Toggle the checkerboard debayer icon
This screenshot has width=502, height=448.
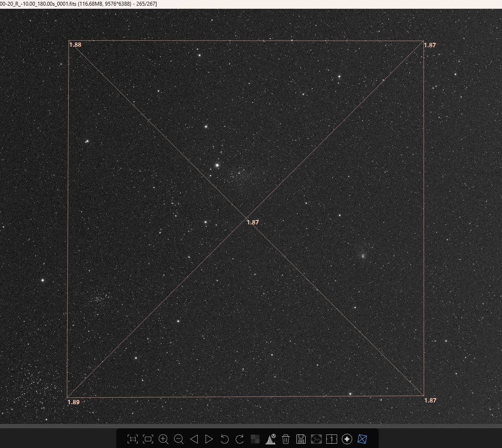coord(255,439)
